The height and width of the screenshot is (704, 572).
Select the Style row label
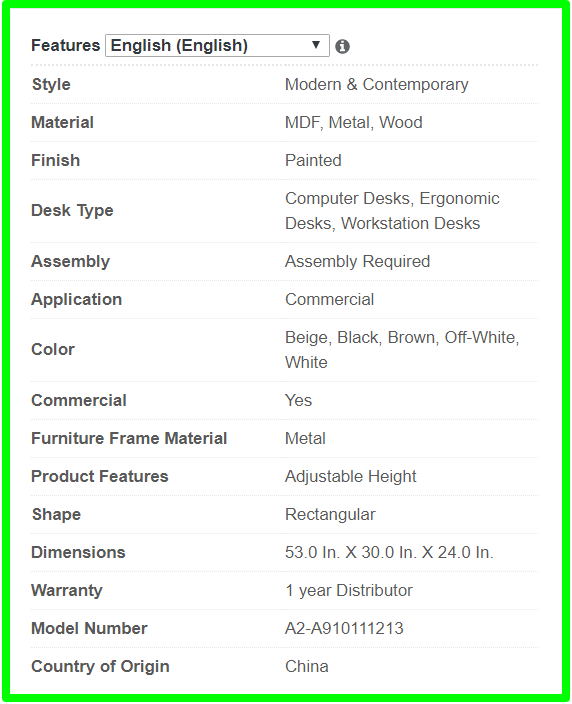(51, 84)
